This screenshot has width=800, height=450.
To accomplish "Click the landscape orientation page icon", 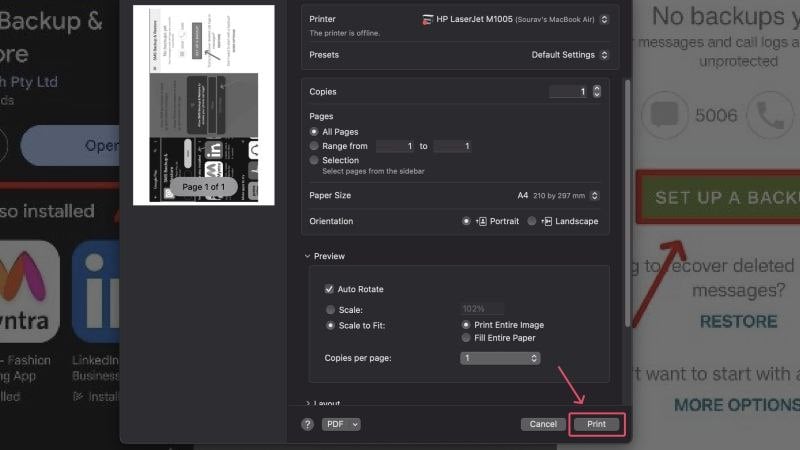I will point(546,221).
